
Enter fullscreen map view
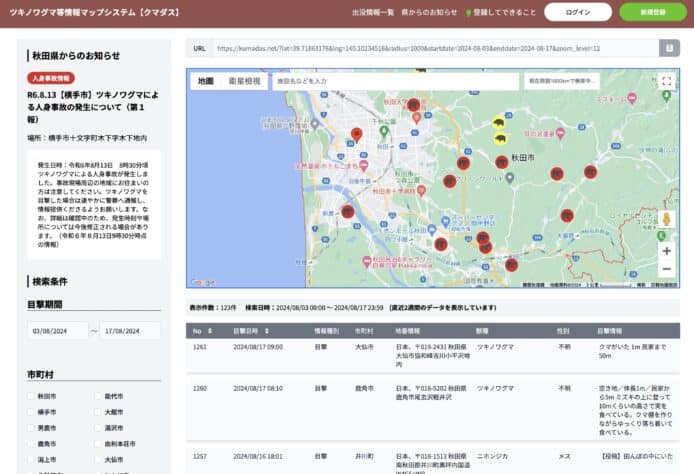(x=666, y=81)
